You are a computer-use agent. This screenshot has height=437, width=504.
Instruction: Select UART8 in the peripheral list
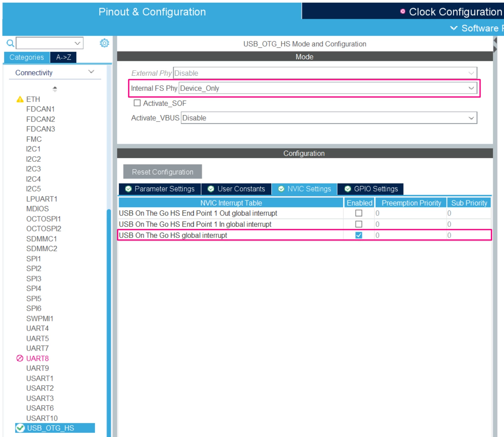click(37, 359)
